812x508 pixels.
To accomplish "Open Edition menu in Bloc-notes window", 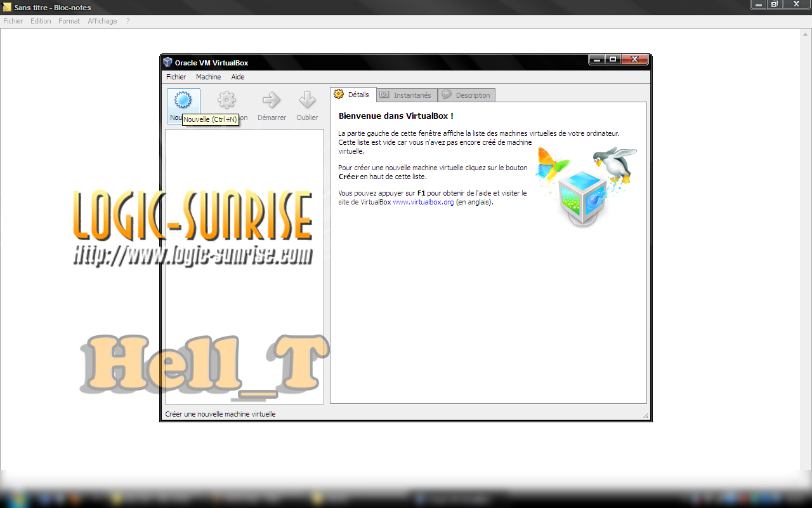I will (x=41, y=21).
